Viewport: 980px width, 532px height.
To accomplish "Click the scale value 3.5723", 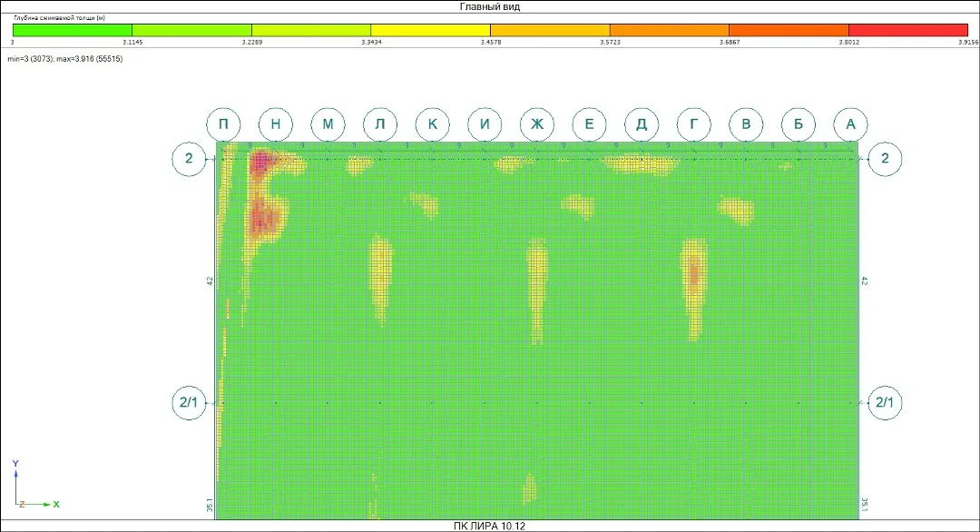I will point(610,42).
